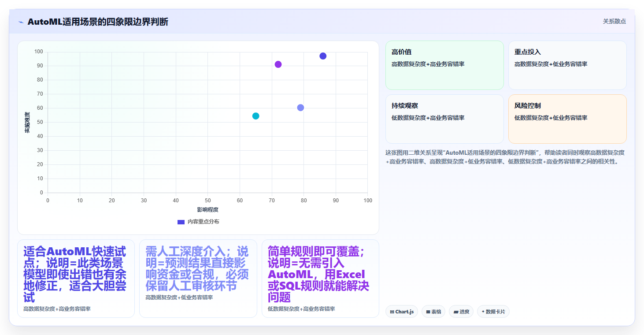The image size is (644, 335).
Task: Click the 数据卡片 chip icon
Action: 483,312
